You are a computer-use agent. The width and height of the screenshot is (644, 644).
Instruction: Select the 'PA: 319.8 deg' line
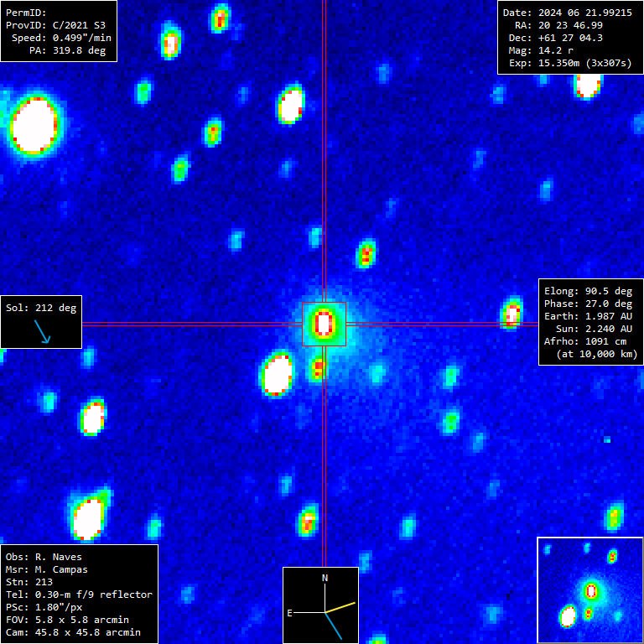click(67, 50)
